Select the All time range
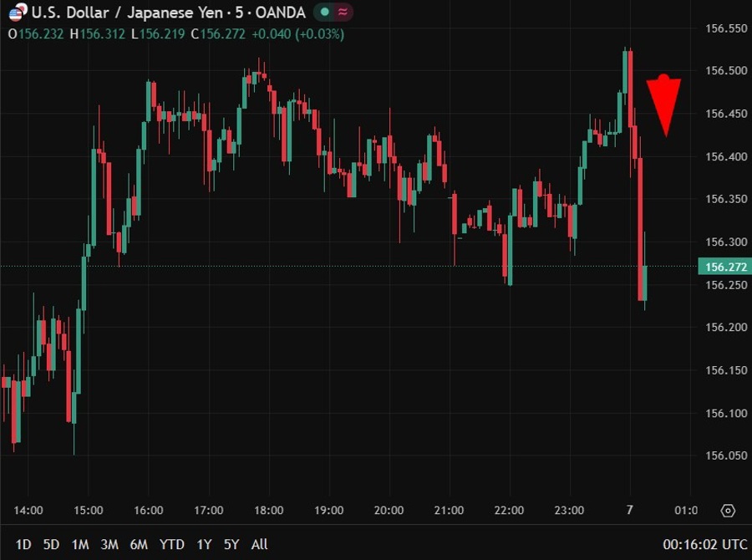Image resolution: width=752 pixels, height=560 pixels. [260, 545]
